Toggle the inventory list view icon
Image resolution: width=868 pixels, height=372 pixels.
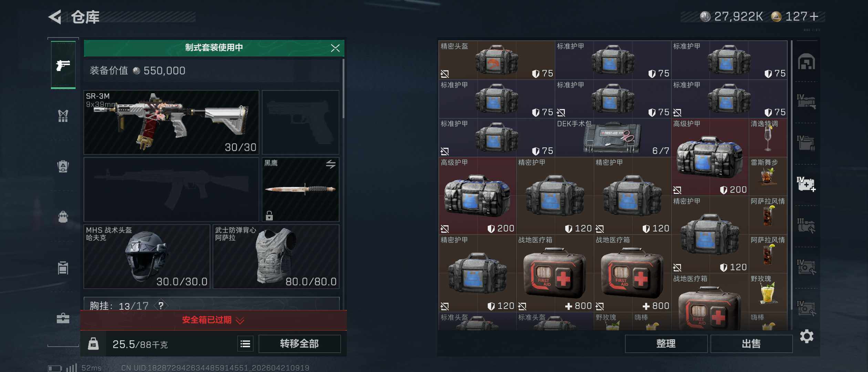[x=245, y=344]
